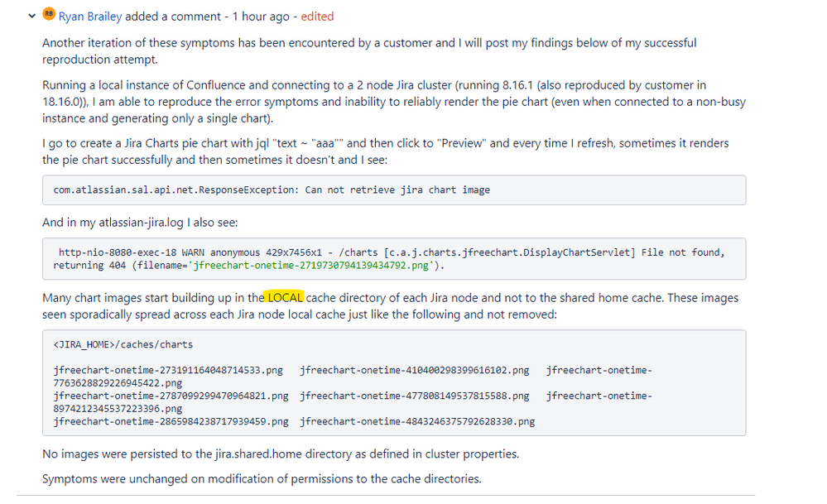Click the sentence starting "No images were persisted"
Screen dimensions: 827x504
281,454
